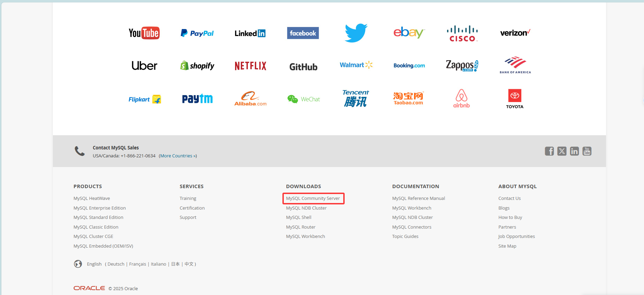644x295 pixels.
Task: Click the Cisco logo
Action: [462, 34]
